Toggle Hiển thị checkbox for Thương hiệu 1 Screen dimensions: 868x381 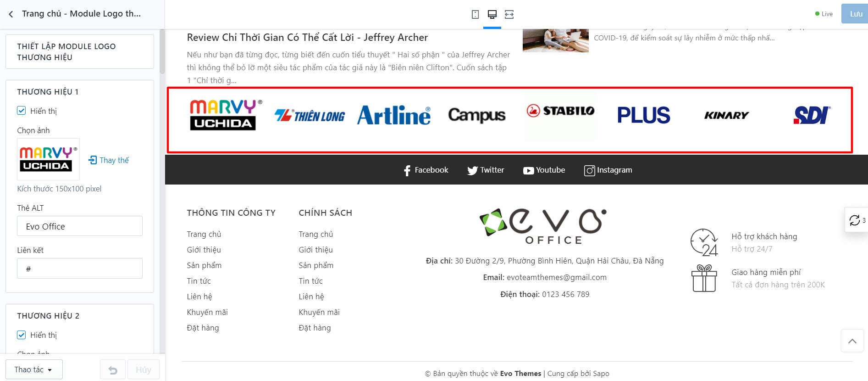pyautogui.click(x=22, y=111)
